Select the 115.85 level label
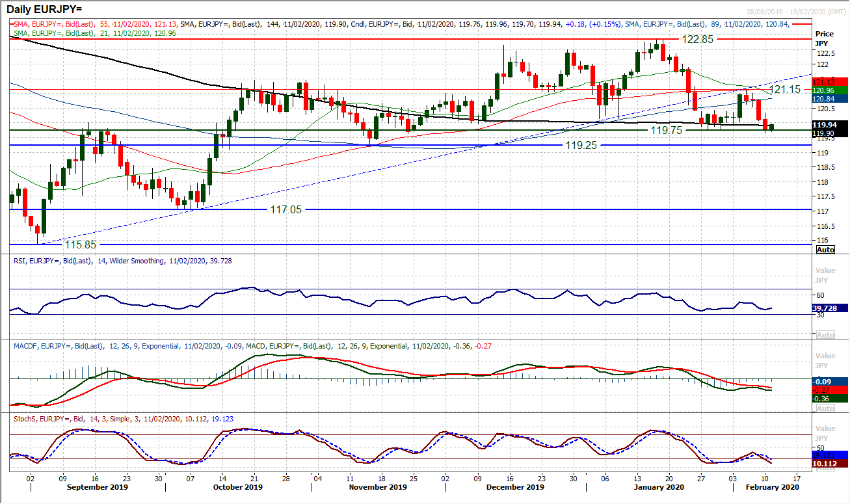 click(81, 245)
